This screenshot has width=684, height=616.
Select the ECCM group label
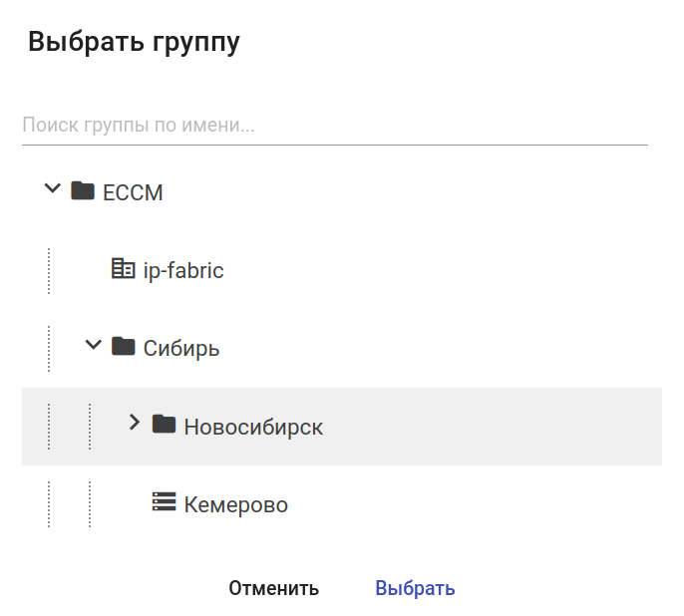pos(133,192)
